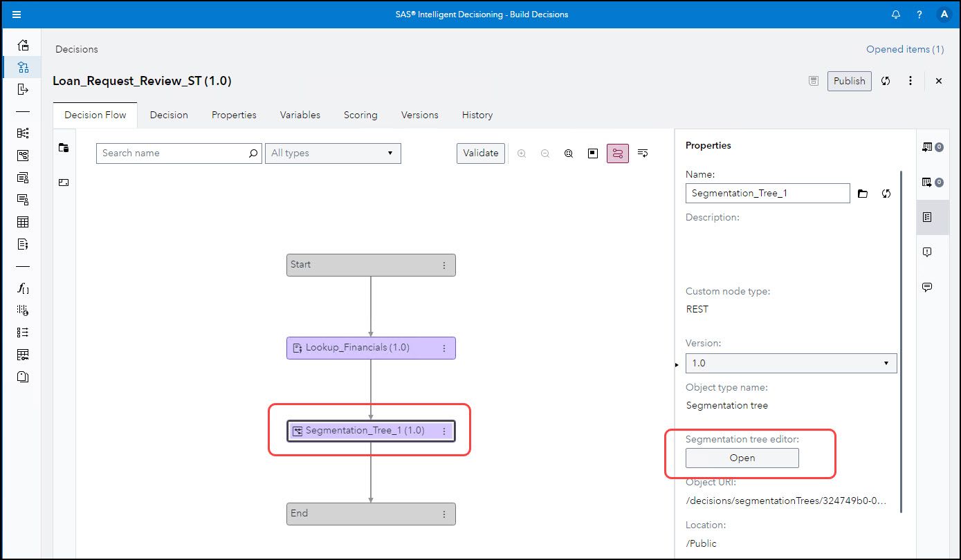Expand the All types filter dropdown
This screenshot has height=560, width=961.
333,153
